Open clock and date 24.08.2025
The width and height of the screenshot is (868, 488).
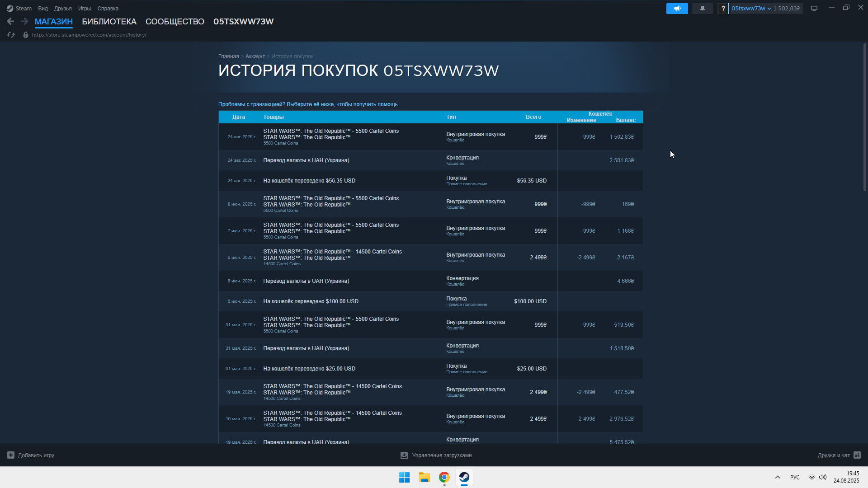coord(846,477)
